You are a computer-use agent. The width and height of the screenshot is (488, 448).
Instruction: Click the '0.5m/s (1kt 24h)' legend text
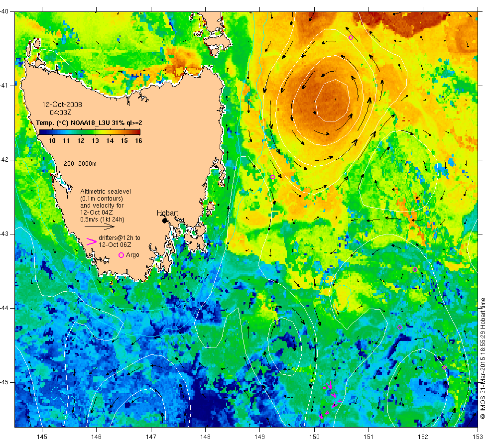(103, 220)
